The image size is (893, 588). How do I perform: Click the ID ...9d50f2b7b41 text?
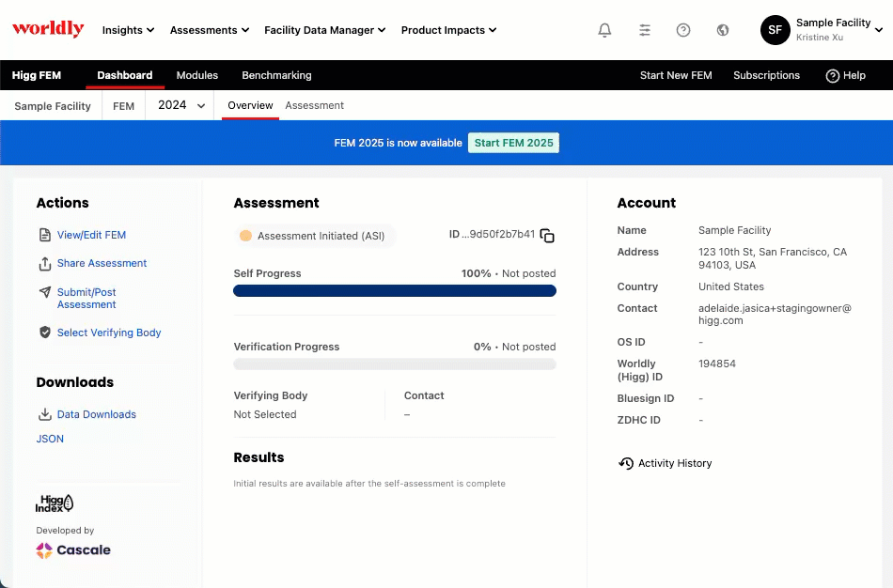[492, 234]
